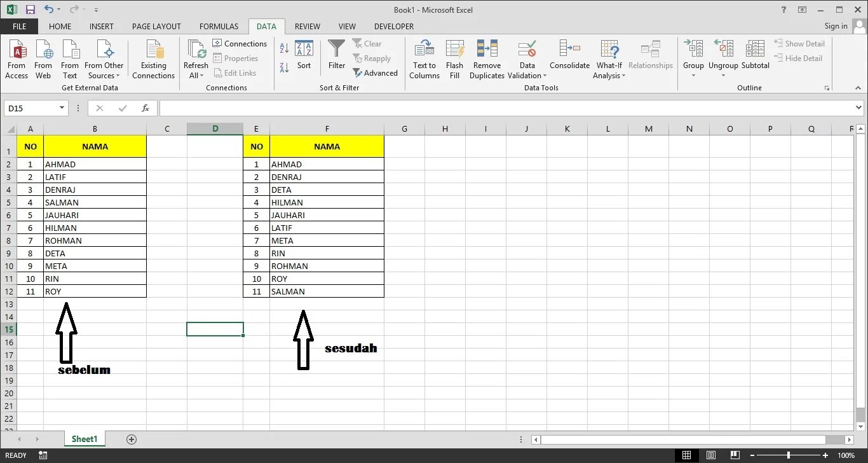Open Advanced filter options
Screen dimensions: 868x463
point(376,73)
